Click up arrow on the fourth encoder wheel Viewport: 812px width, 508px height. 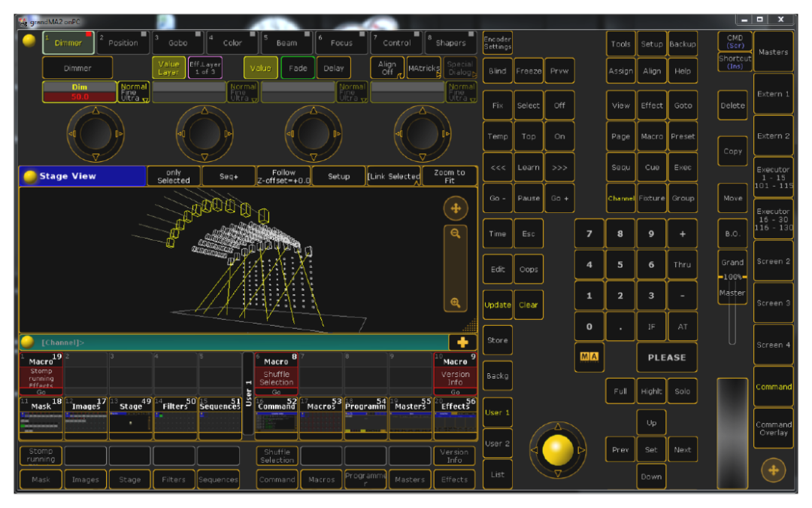(423, 111)
